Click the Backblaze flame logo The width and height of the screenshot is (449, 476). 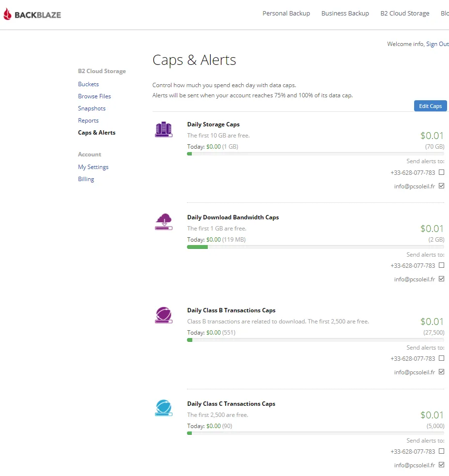click(8, 14)
